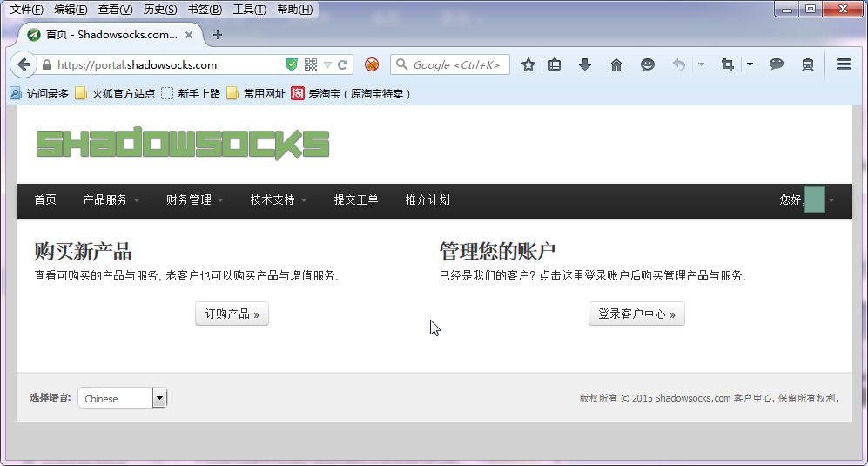Expand the undo-close-tab dropdown arrow
This screenshot has width=868, height=466.
pyautogui.click(x=701, y=64)
